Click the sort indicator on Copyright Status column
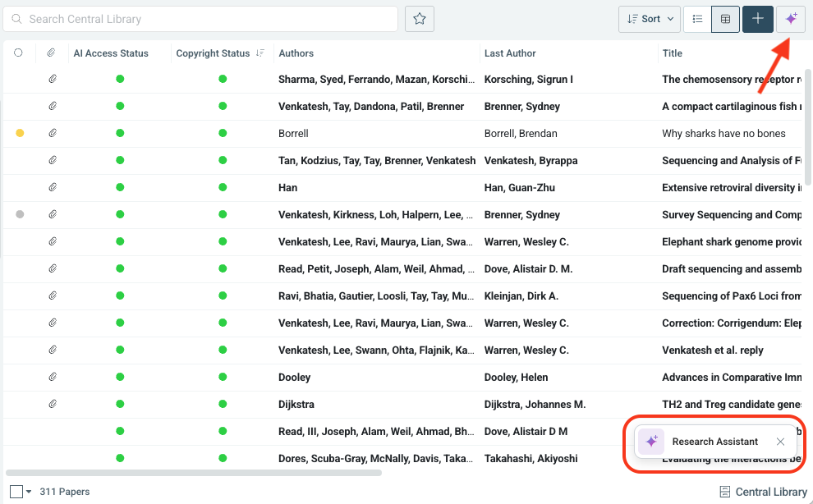Viewport: 813px width, 504px height. [260, 53]
